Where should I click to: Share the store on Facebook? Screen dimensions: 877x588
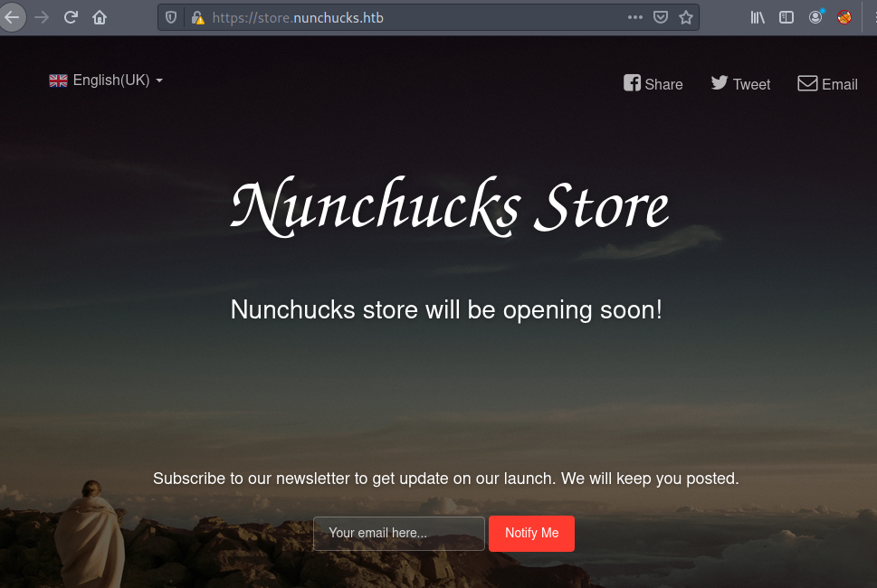653,84
